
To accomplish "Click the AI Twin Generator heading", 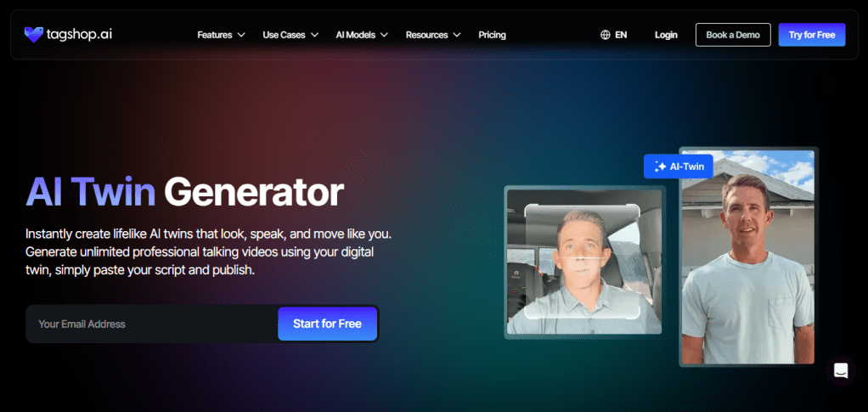I will click(x=185, y=193).
